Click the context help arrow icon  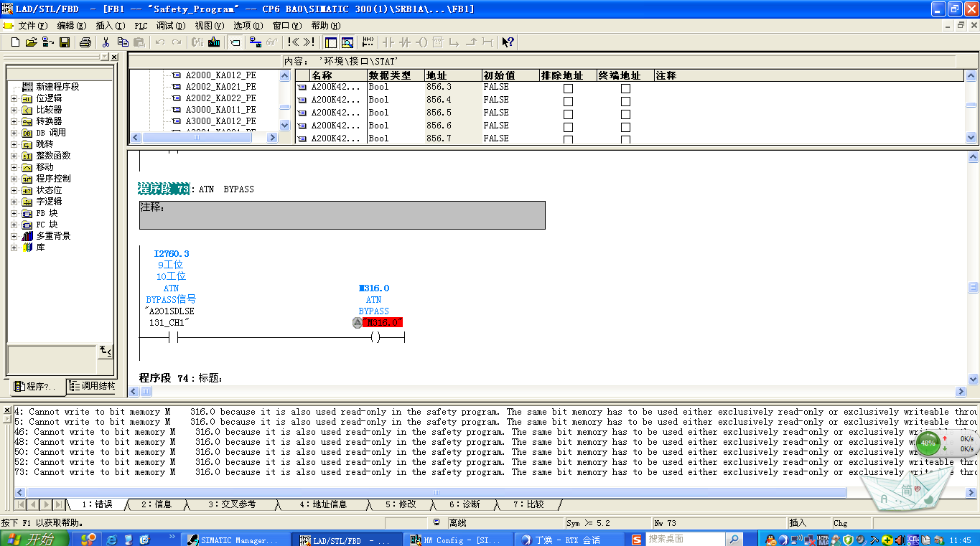[508, 42]
